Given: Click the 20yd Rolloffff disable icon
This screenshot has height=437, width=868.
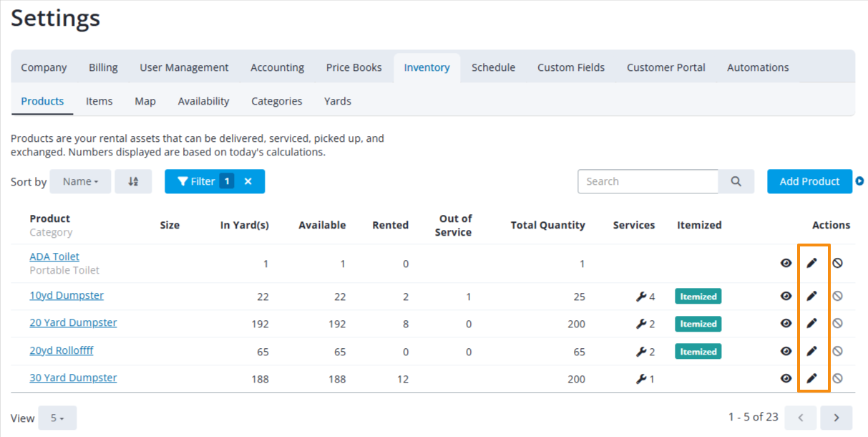Looking at the screenshot, I should 837,351.
